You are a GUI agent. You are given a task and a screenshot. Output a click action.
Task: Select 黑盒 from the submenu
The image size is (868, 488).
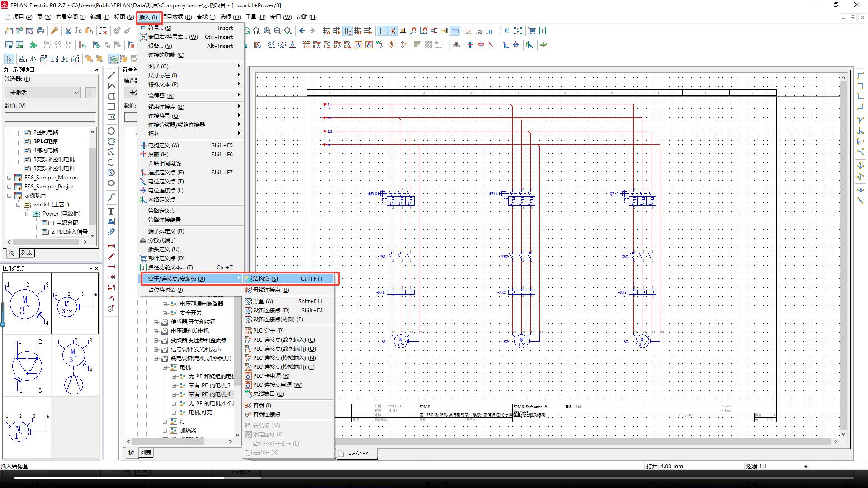click(x=263, y=301)
